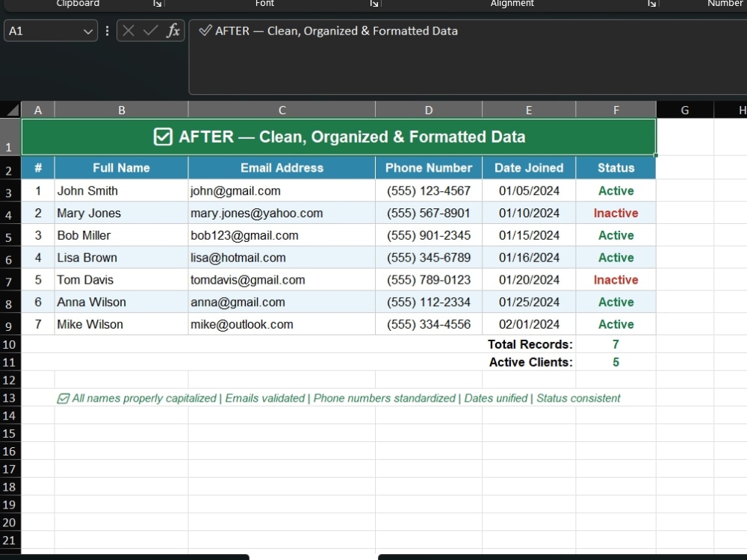Viewport: 747px width, 560px height.
Task: Click the Cancel (X) formula bar icon
Action: 128,31
